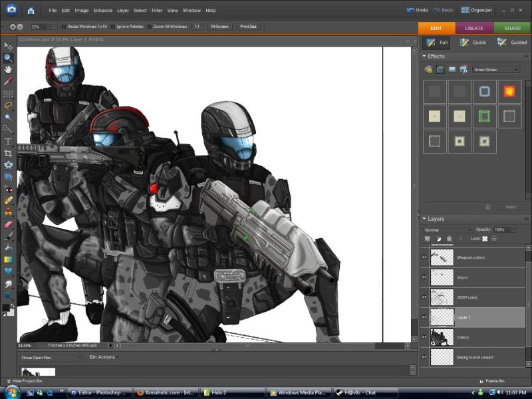Open the Inner Glows style dropdown

(496, 70)
